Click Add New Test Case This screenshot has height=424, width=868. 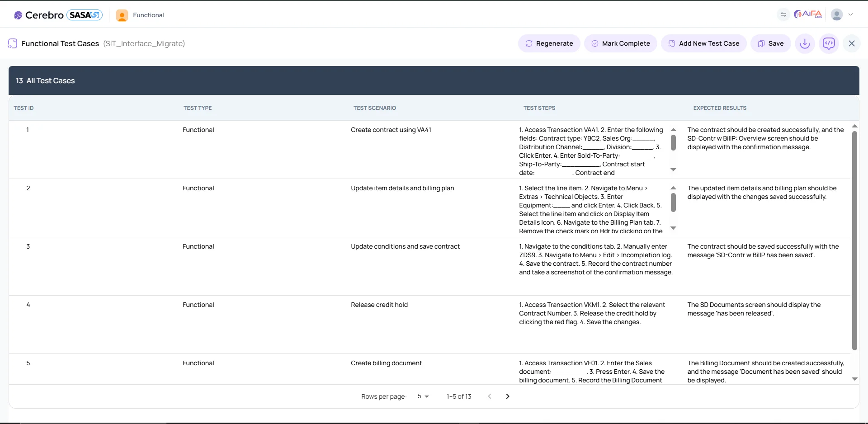(x=703, y=43)
